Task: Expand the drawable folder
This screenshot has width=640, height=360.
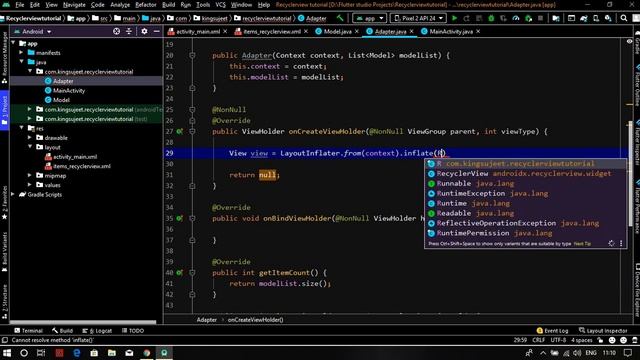Action: [29, 138]
